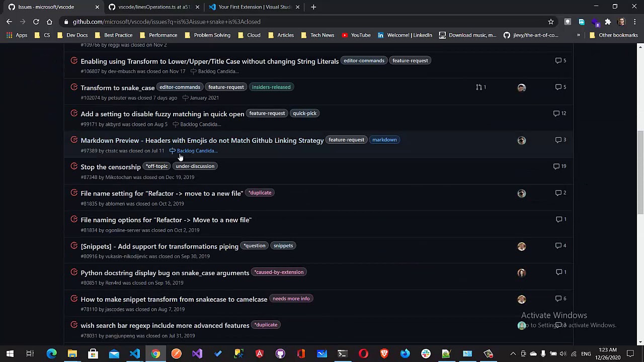
Task: Open the Dev Docs bookmarks folder
Action: 72,35
